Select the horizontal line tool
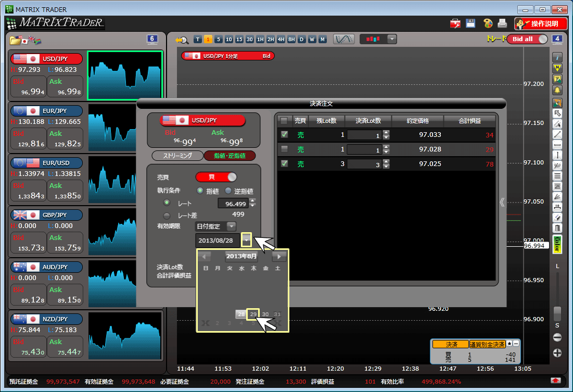 tap(557, 145)
